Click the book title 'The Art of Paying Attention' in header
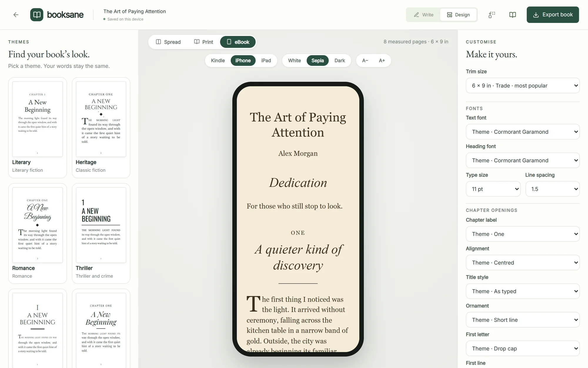 click(x=135, y=11)
